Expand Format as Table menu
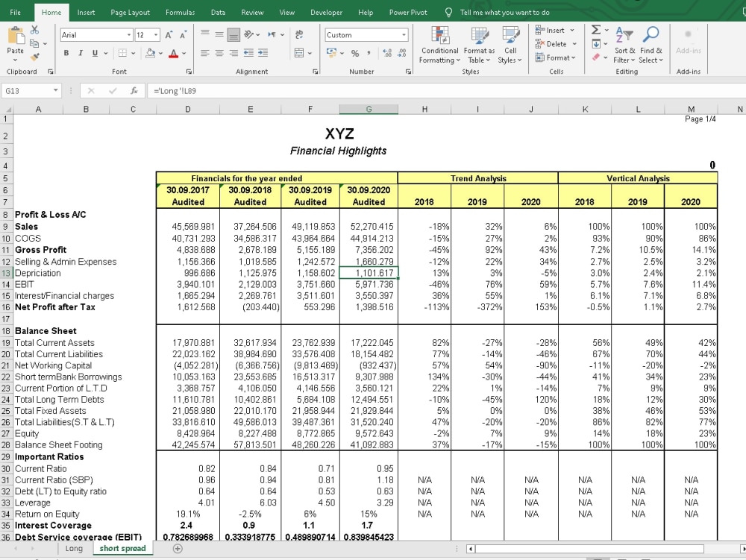The image size is (746, 560). click(x=479, y=45)
